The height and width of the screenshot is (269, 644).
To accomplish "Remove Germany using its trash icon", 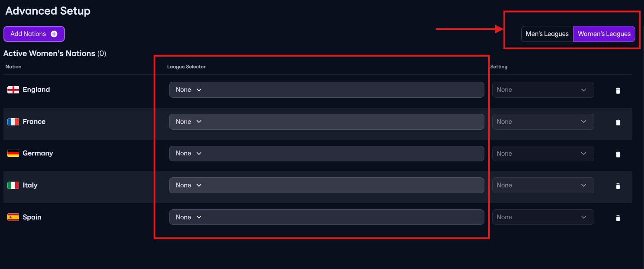I will coord(618,154).
